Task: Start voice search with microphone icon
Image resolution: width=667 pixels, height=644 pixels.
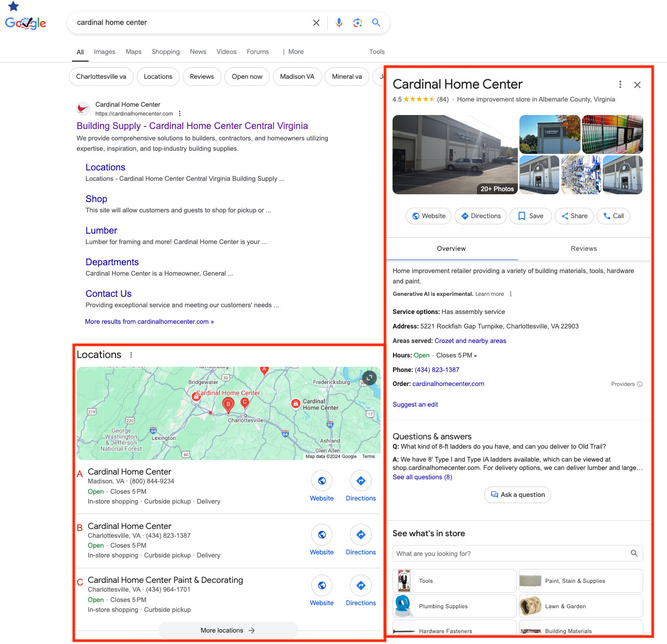Action: [339, 23]
